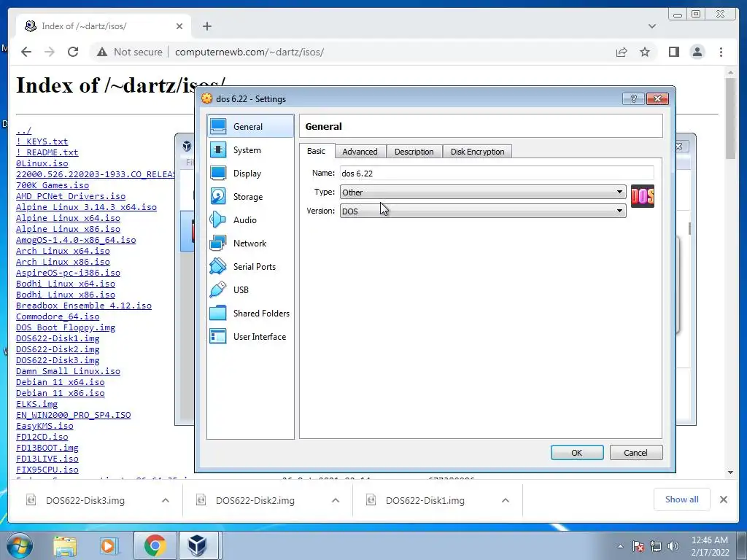The image size is (747, 560).
Task: Open USB settings category
Action: tap(251, 290)
